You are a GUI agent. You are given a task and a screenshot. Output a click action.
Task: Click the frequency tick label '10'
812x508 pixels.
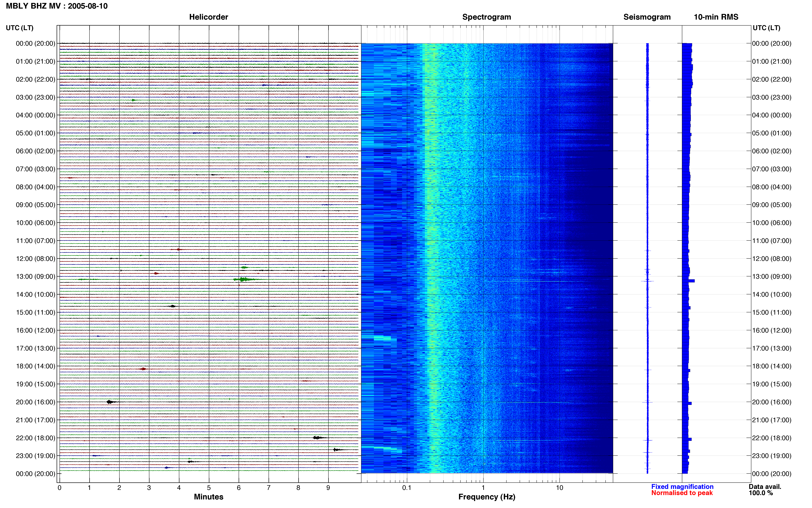tap(559, 487)
